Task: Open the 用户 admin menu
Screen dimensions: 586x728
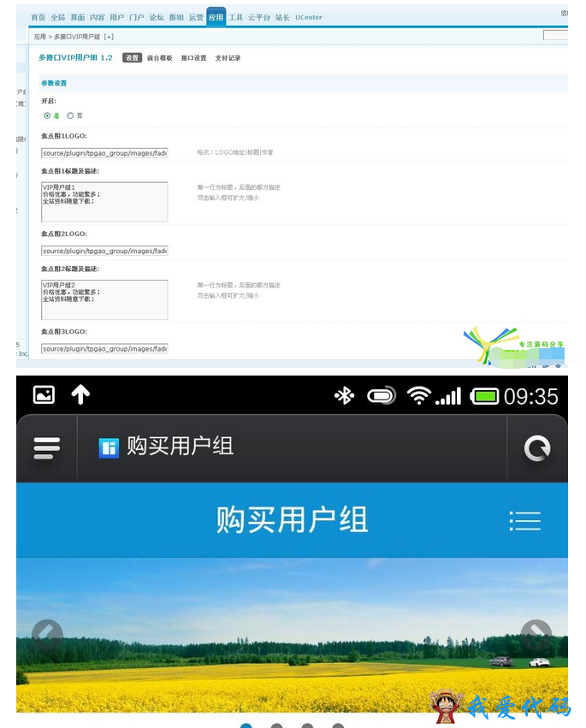Action: click(x=117, y=17)
